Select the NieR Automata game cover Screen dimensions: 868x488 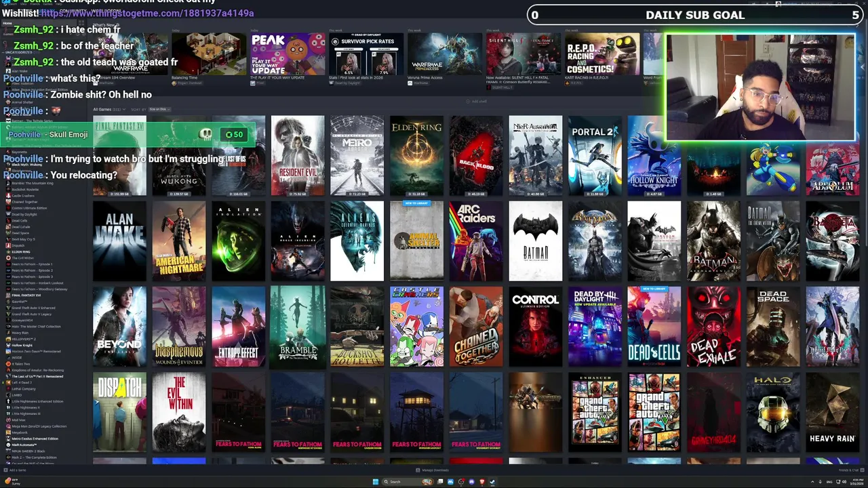tap(536, 156)
